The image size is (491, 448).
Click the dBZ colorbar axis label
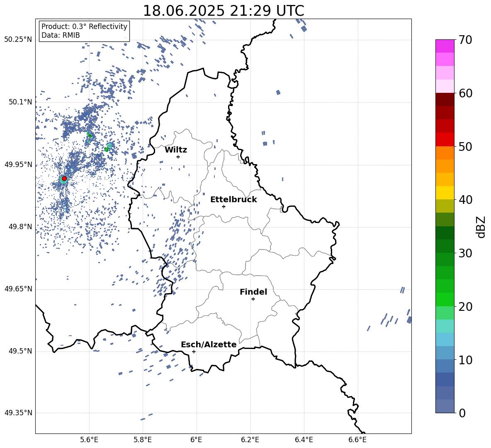point(481,227)
